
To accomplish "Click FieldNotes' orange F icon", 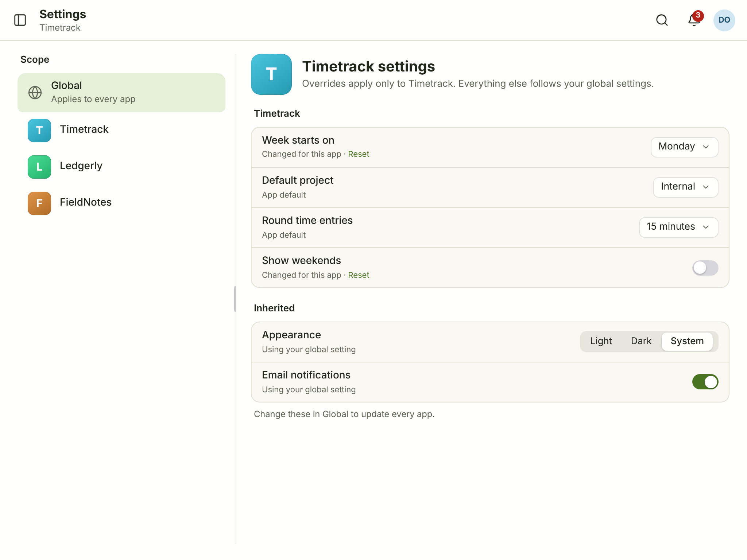I will coord(39,203).
